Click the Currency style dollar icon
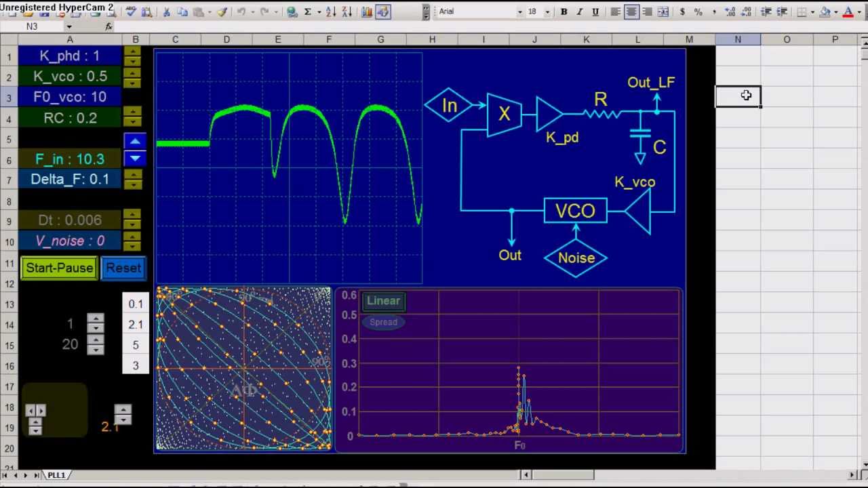The width and height of the screenshot is (868, 488). 682,12
